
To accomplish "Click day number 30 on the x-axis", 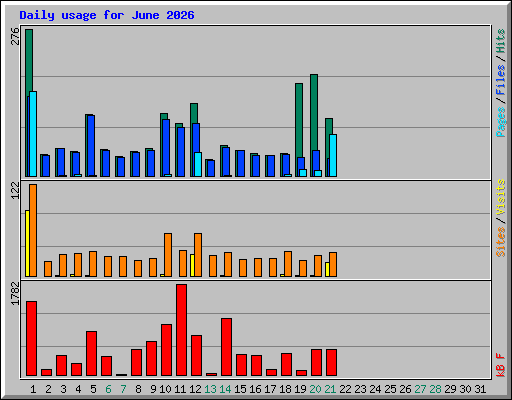I will point(465,389).
